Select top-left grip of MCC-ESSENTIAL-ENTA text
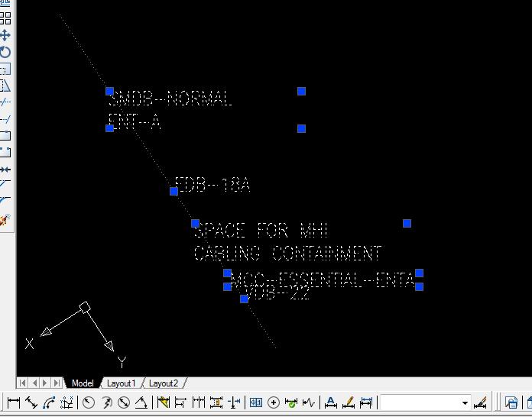532x417 pixels. click(x=227, y=273)
